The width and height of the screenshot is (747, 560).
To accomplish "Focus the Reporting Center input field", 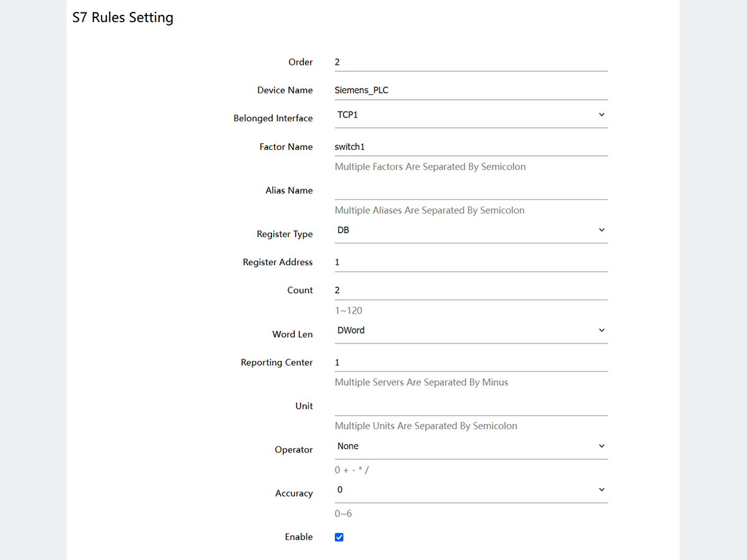I will point(471,362).
